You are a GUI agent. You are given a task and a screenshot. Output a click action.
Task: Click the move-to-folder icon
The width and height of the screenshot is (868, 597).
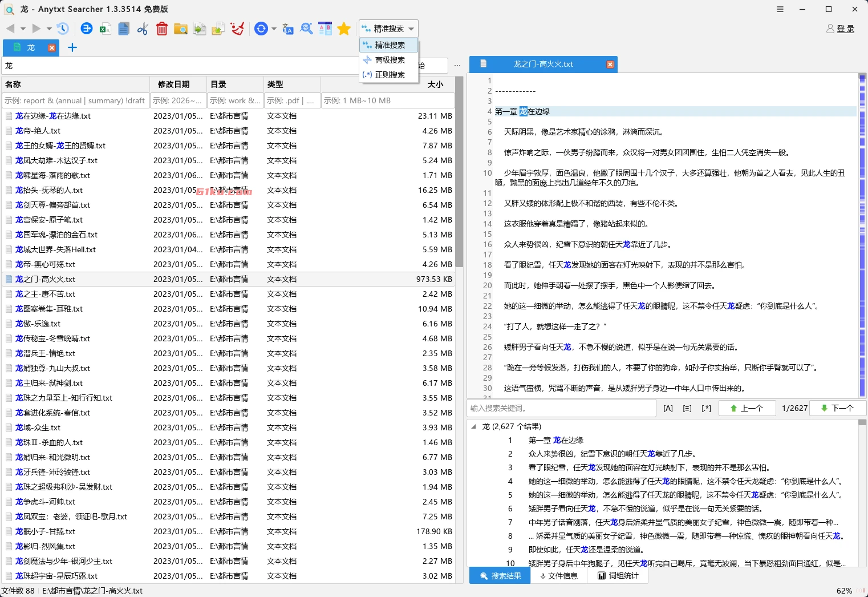pyautogui.click(x=218, y=29)
